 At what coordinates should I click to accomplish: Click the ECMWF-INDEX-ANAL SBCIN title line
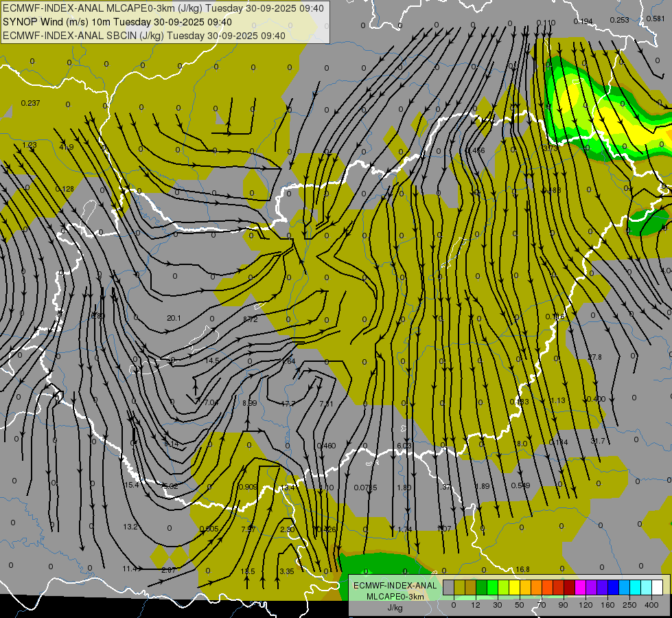(x=144, y=36)
